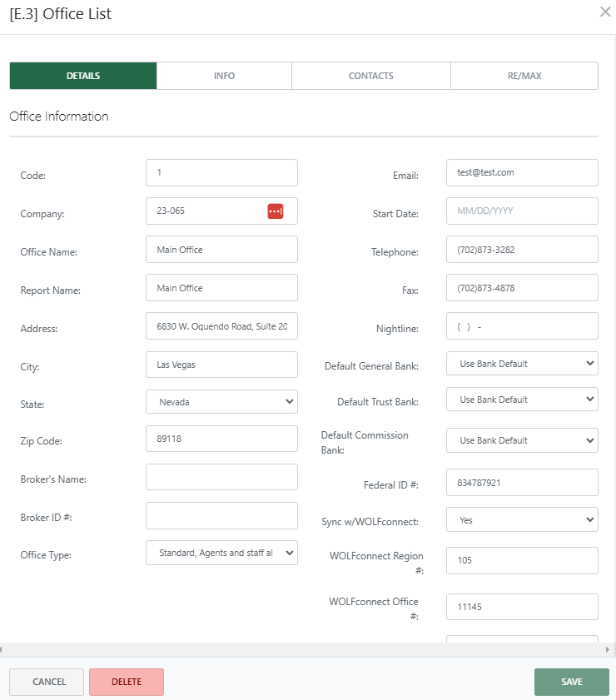
Task: Open the State dropdown
Action: (221, 401)
